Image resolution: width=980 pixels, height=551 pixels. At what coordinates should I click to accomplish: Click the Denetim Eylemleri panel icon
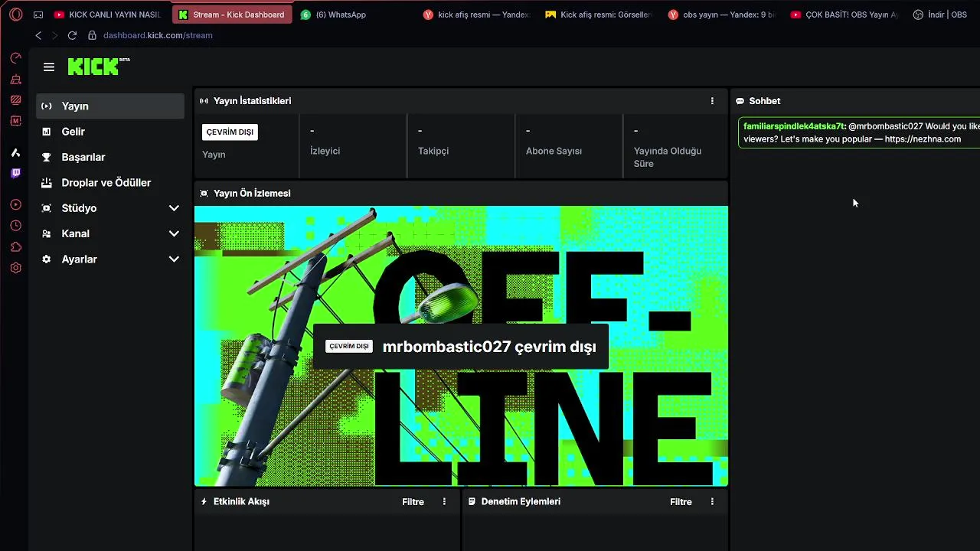pos(472,502)
